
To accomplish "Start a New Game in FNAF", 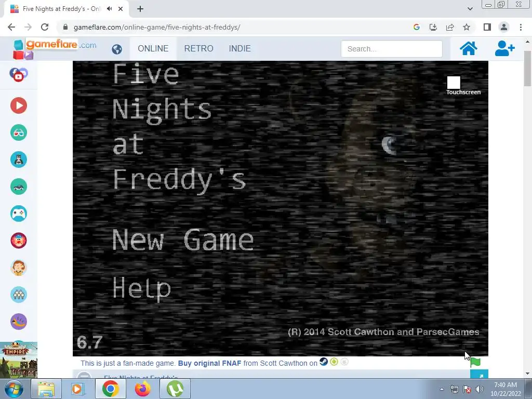I will pos(183,240).
